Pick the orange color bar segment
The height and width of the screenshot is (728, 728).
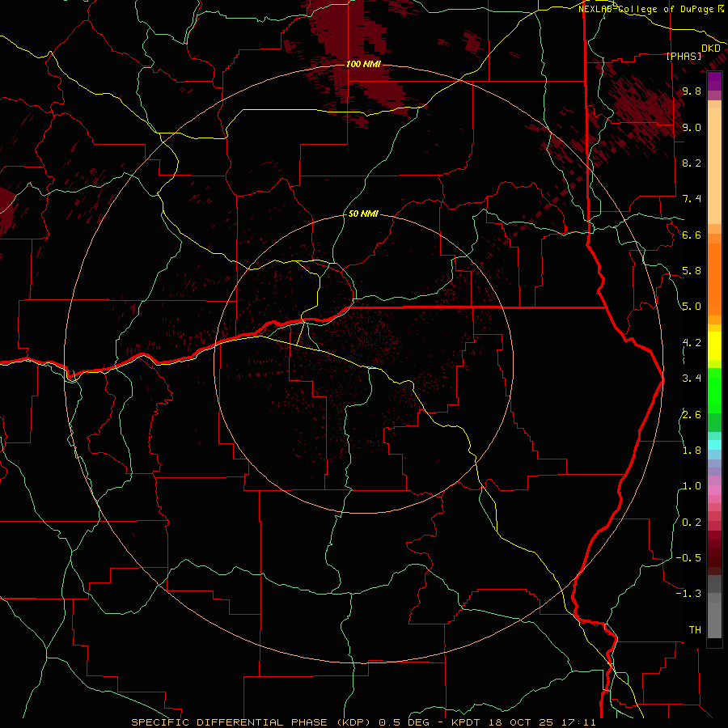click(x=714, y=280)
